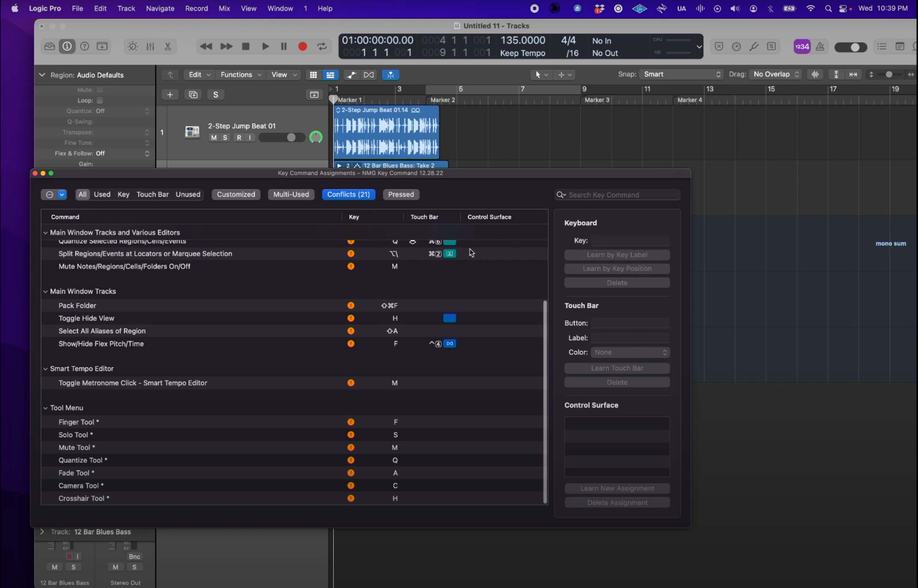Collapse the Smart Tempo Editor group

pos(45,369)
